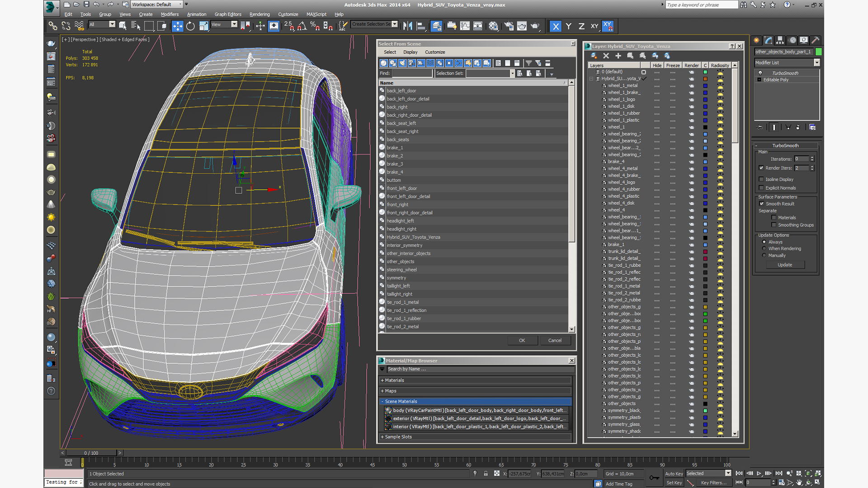The height and width of the screenshot is (488, 868).
Task: Expand the Materials group in browser
Action: (x=476, y=380)
